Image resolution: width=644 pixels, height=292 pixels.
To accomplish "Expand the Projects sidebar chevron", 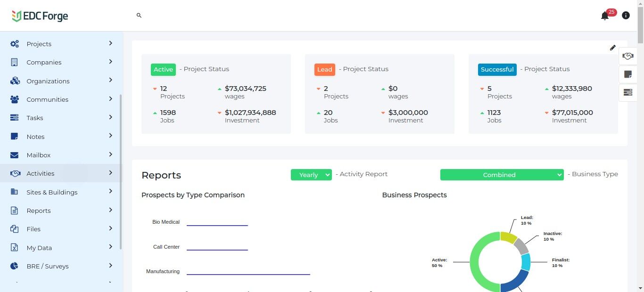I will [x=110, y=43].
